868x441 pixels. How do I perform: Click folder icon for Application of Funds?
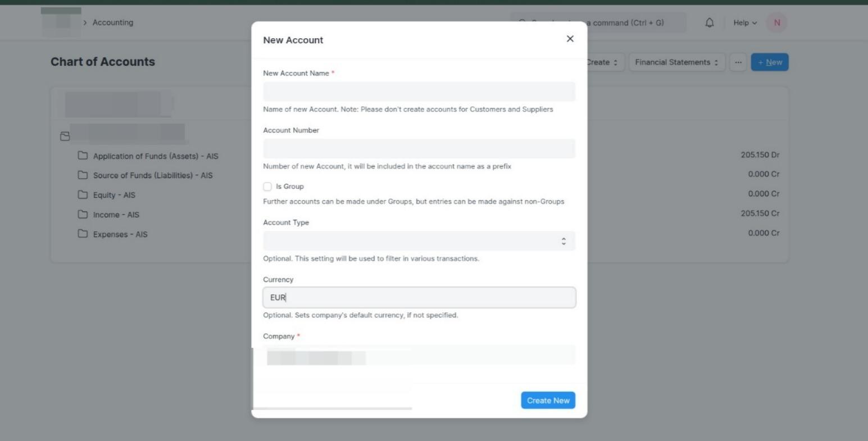point(82,156)
